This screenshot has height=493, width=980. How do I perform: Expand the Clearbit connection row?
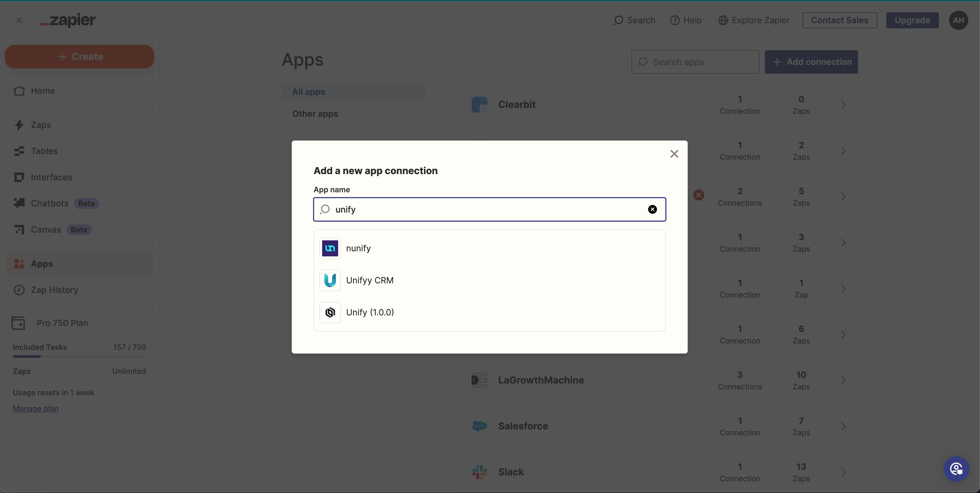(x=843, y=105)
